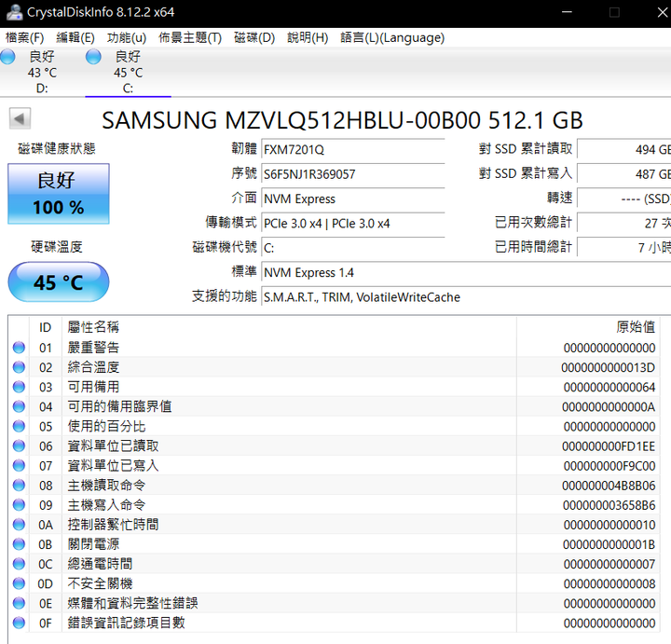Minimize the CrystalDiskInfo window
Viewport: 671px width, 644px height.
tap(567, 12)
